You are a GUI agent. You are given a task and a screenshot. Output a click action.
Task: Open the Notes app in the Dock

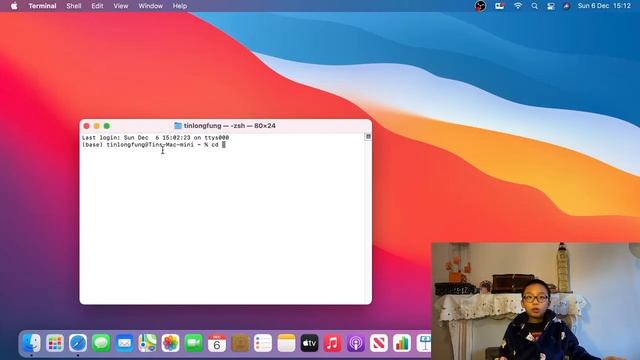tap(286, 343)
